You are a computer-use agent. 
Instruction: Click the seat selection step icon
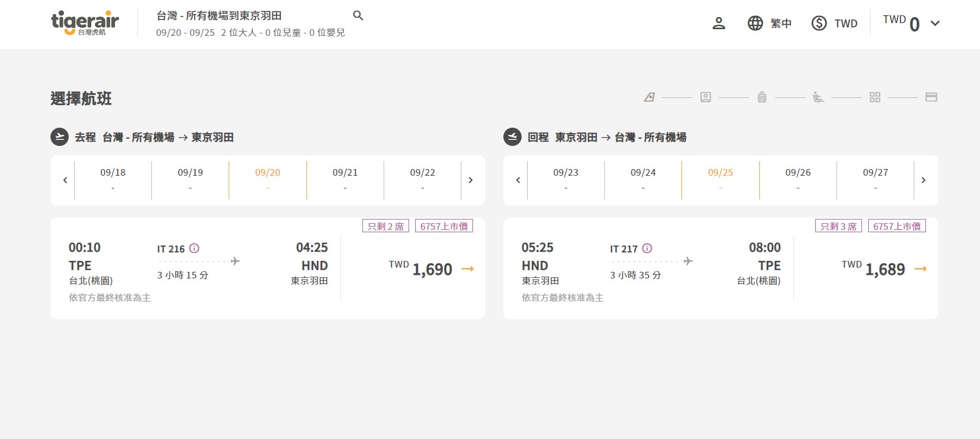click(x=818, y=97)
